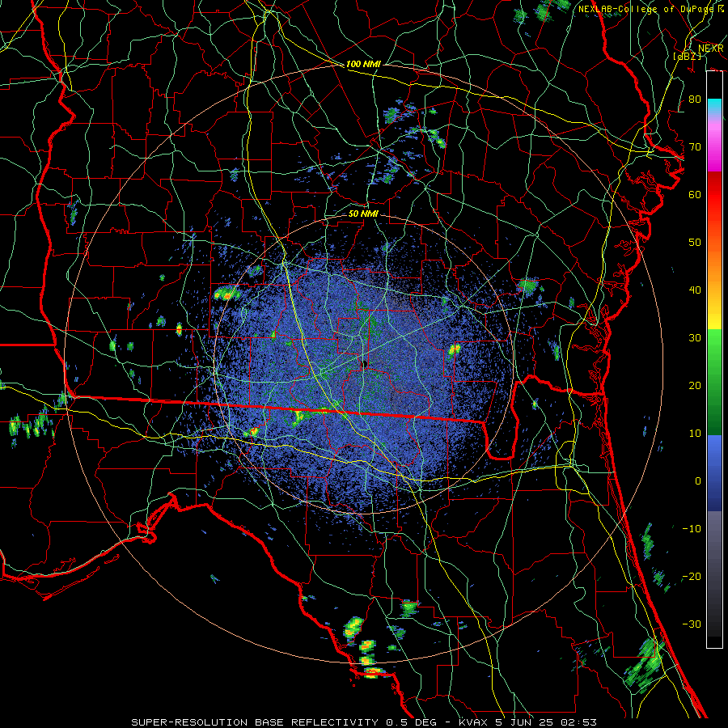
Task: Click the NEXLAB-College of DuPage credit text
Action: tap(648, 9)
